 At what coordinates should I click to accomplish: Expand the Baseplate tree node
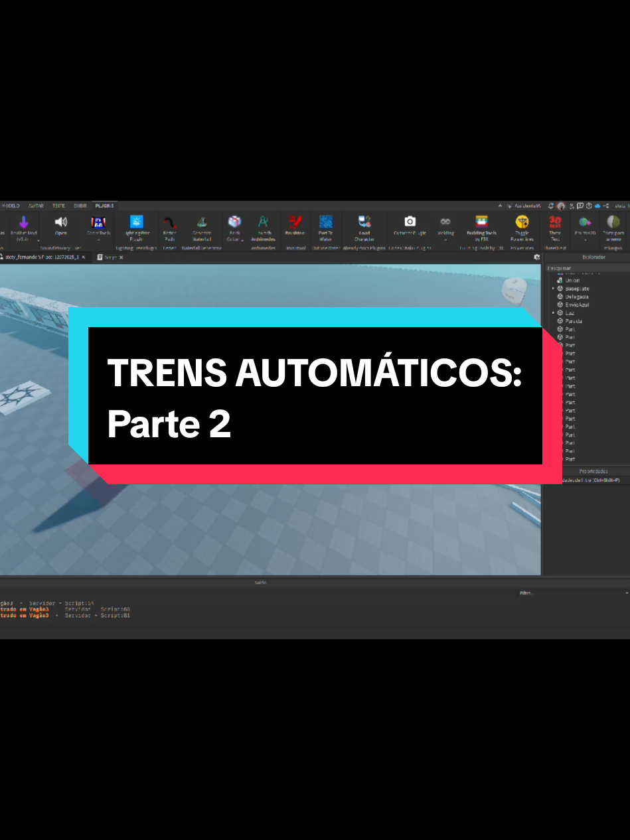tap(553, 289)
